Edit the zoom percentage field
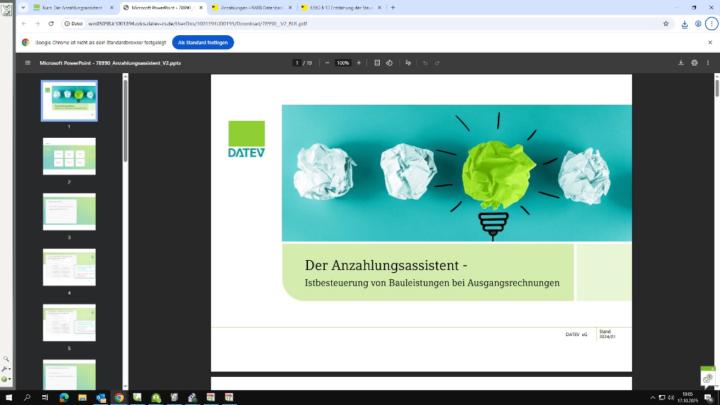 [343, 62]
